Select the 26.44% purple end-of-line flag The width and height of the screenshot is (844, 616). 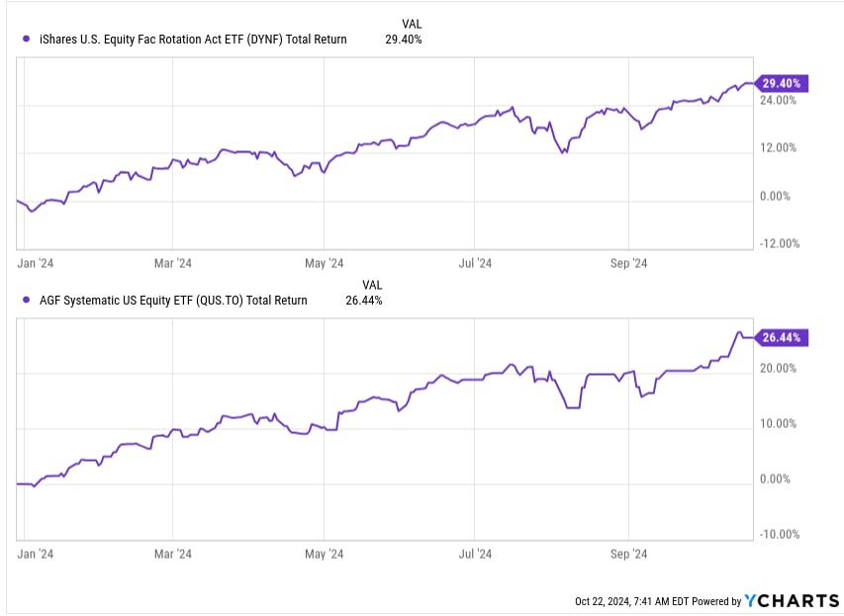[x=783, y=338]
